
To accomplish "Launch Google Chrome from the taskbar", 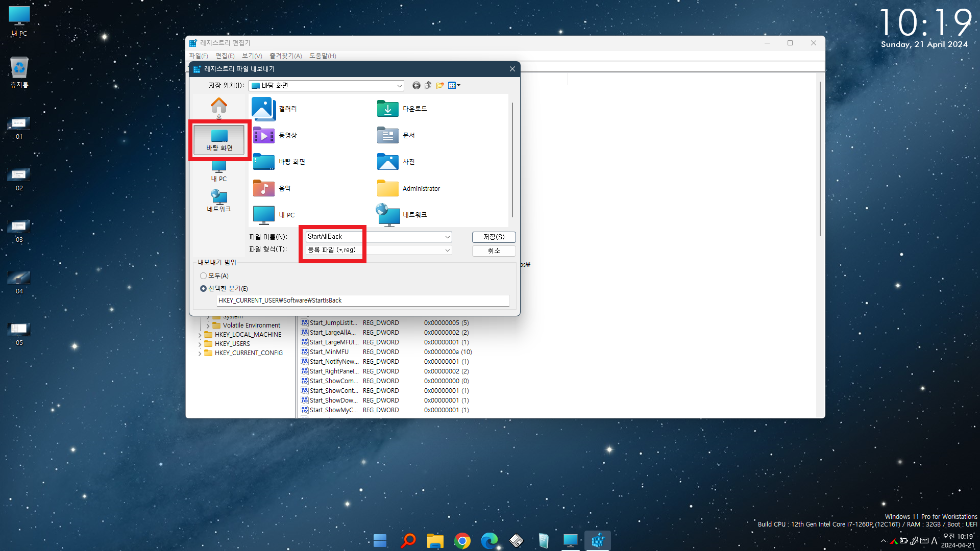I will coord(462,540).
